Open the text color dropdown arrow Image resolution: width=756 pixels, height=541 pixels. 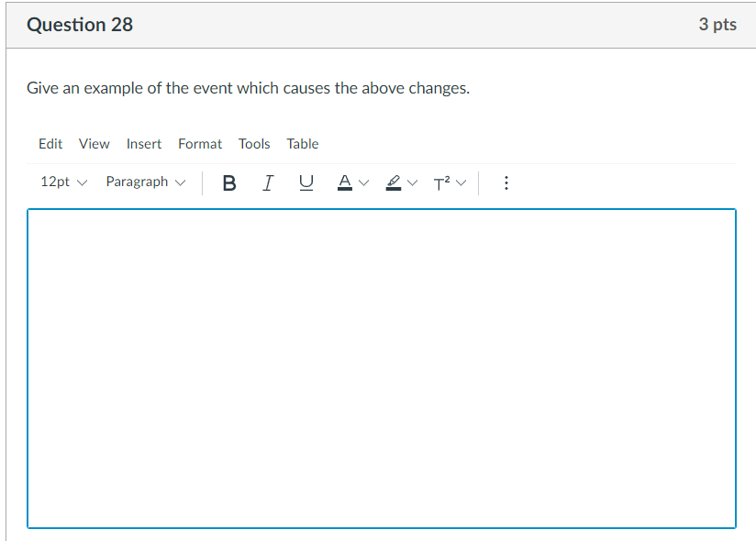coord(364,182)
